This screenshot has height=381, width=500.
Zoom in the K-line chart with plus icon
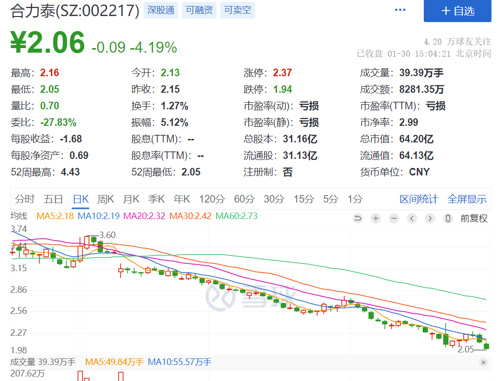click(x=376, y=218)
